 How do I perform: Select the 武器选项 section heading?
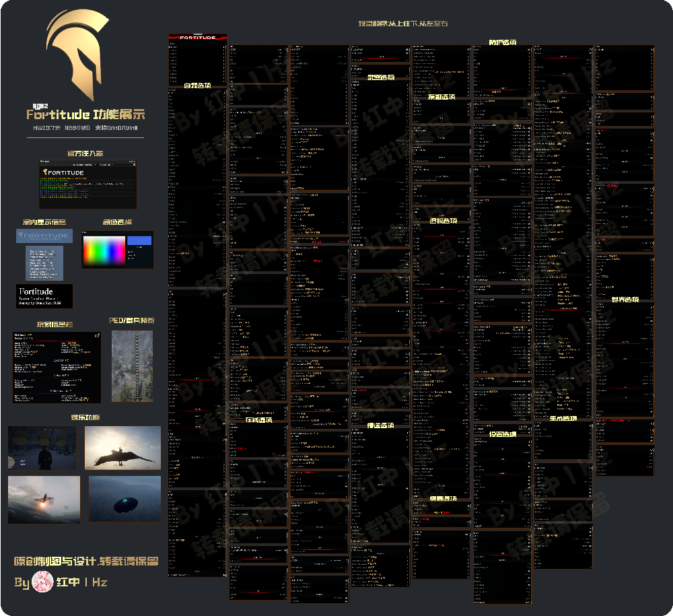pyautogui.click(x=380, y=77)
